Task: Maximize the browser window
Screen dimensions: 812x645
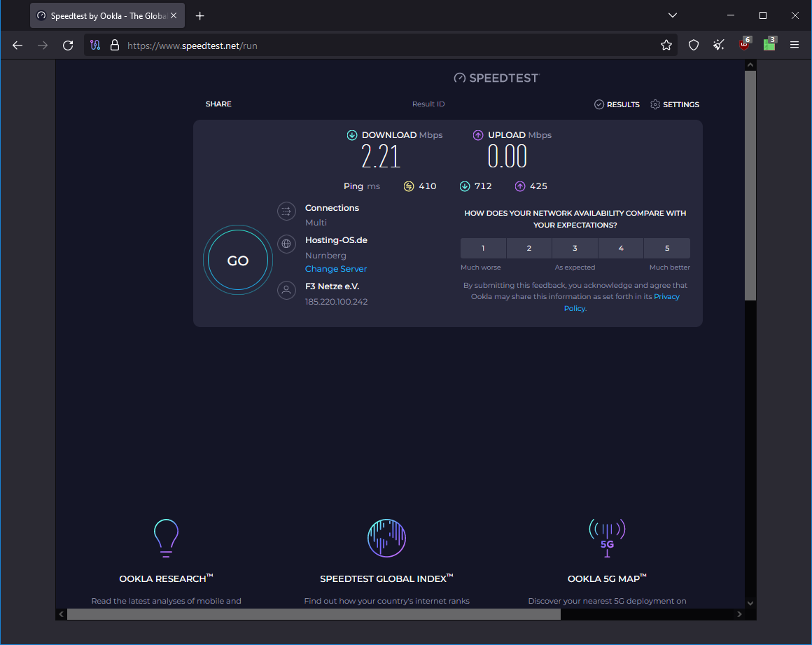Action: tap(763, 15)
